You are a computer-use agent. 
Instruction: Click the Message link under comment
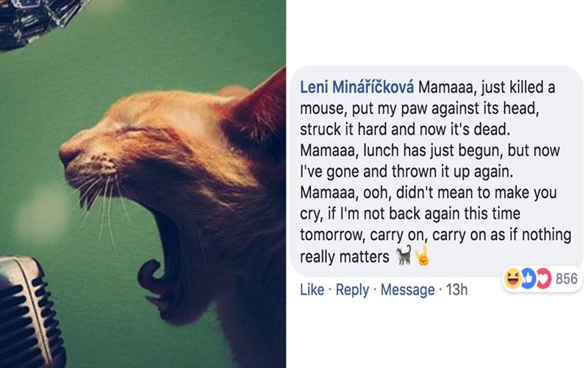[x=407, y=290]
